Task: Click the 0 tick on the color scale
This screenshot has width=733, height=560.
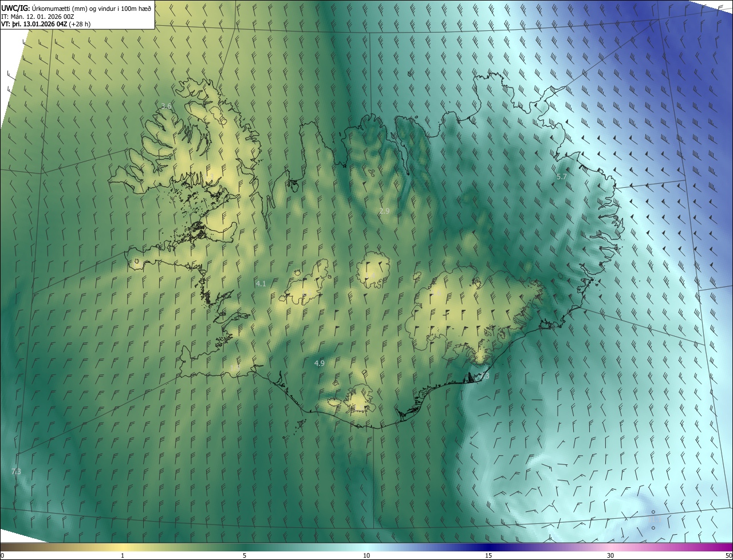Action: click(x=2, y=555)
